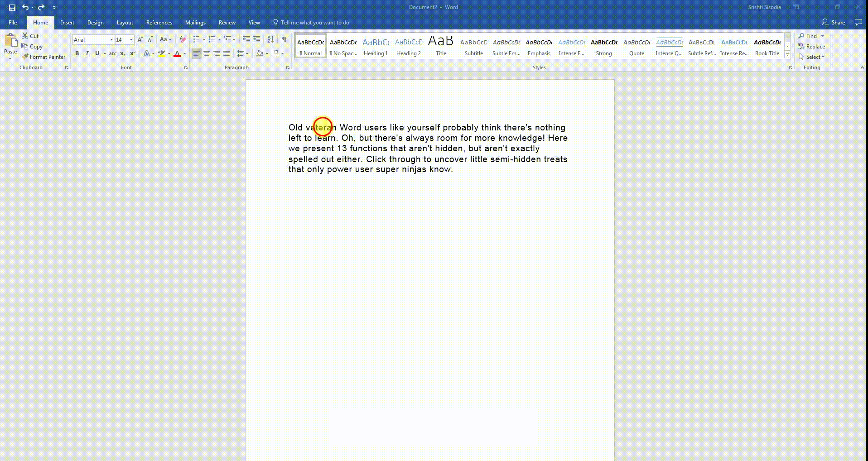Click the comments icon next to Share
Viewport: 868px width, 461px height.
[x=858, y=22]
